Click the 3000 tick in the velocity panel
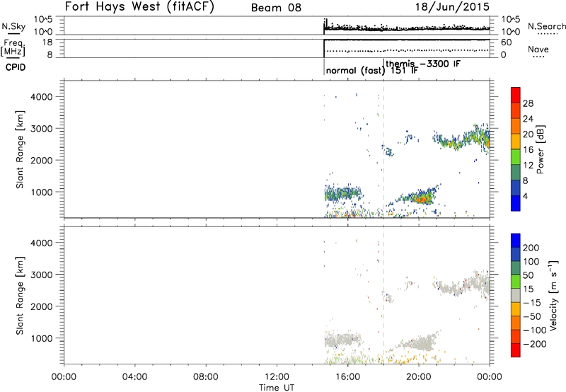 point(42,275)
